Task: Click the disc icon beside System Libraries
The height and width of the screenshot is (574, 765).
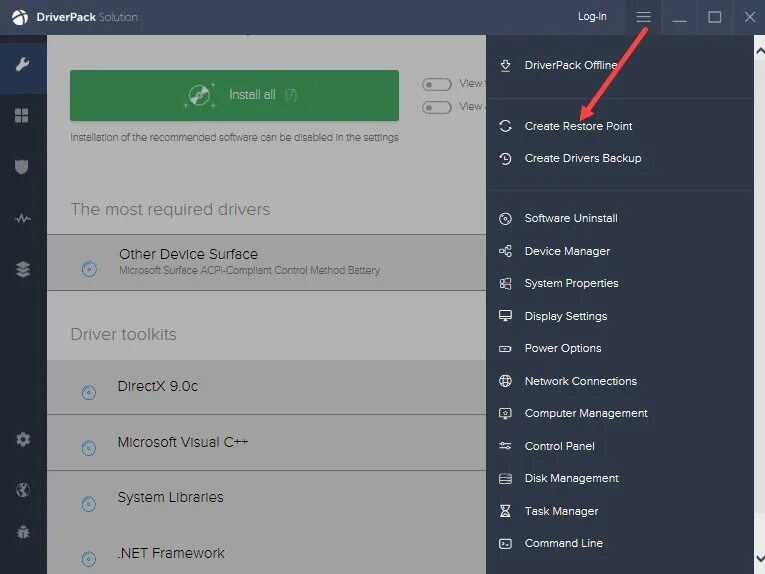Action: 89,503
